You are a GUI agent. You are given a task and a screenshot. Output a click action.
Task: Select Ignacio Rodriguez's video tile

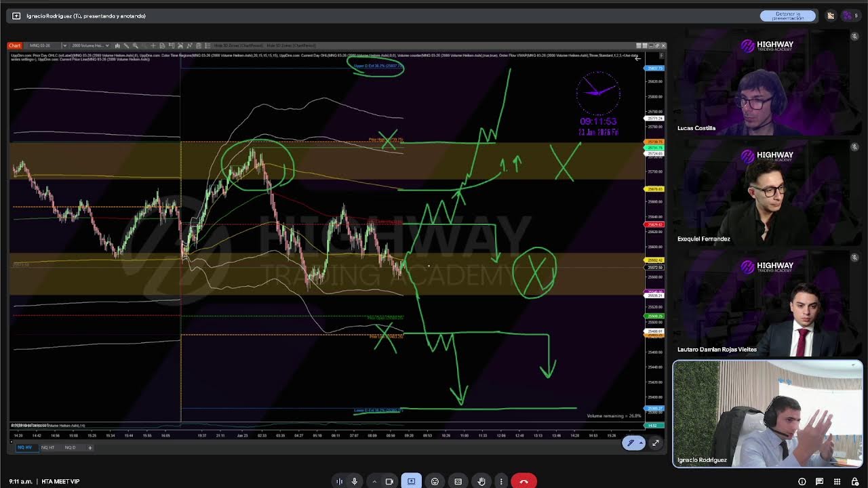click(x=767, y=413)
